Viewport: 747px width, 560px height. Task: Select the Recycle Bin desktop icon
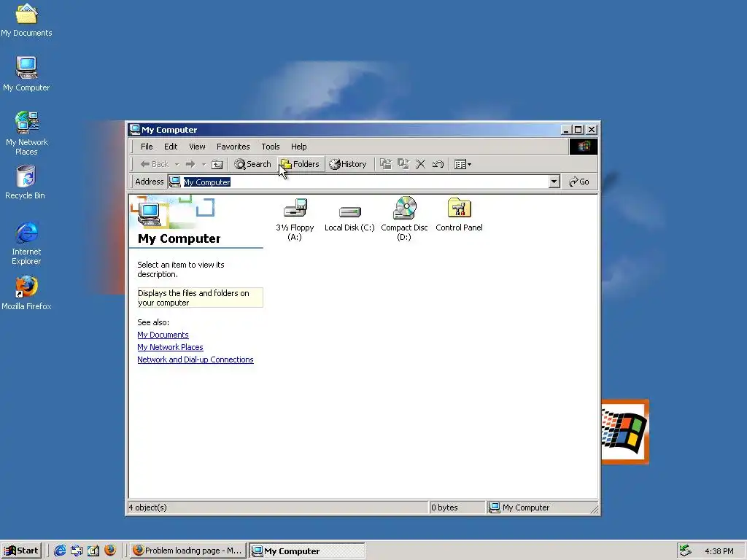click(x=26, y=182)
